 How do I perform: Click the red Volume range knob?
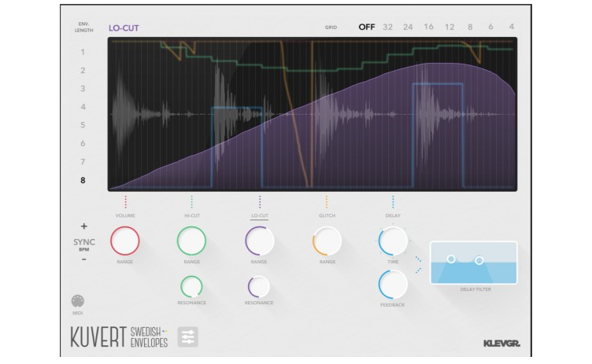(x=125, y=241)
